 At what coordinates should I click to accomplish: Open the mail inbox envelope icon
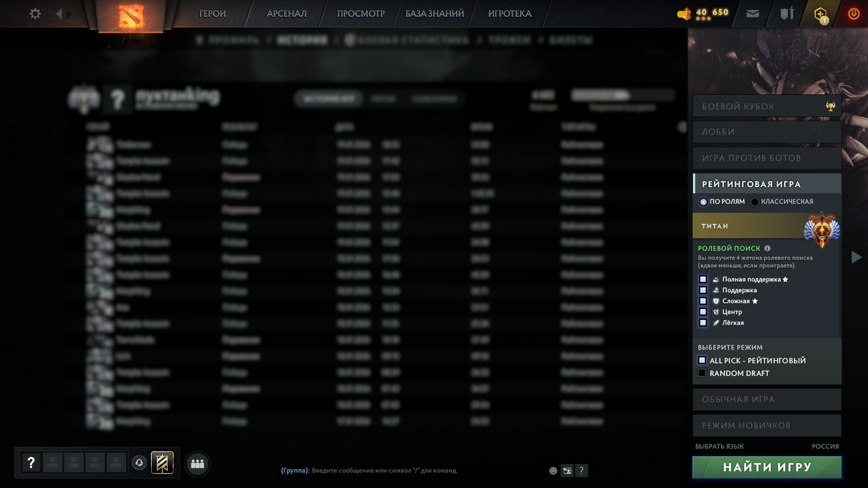tap(752, 13)
